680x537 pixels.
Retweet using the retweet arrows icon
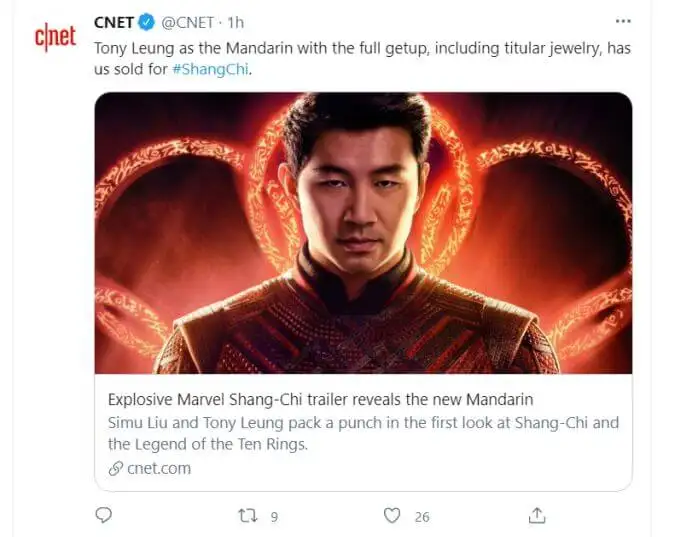pos(248,516)
